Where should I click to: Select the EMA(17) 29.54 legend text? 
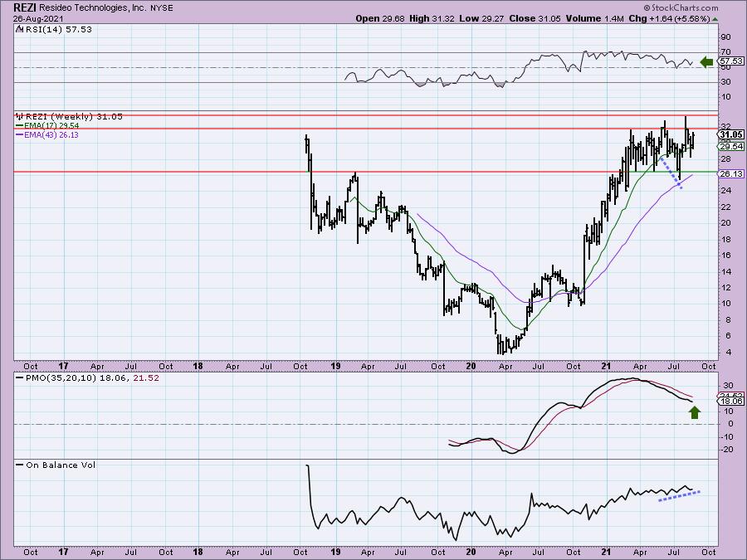point(51,126)
